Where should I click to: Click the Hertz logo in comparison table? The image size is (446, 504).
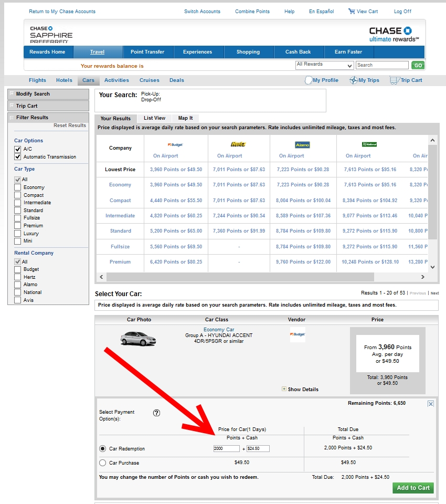click(238, 144)
